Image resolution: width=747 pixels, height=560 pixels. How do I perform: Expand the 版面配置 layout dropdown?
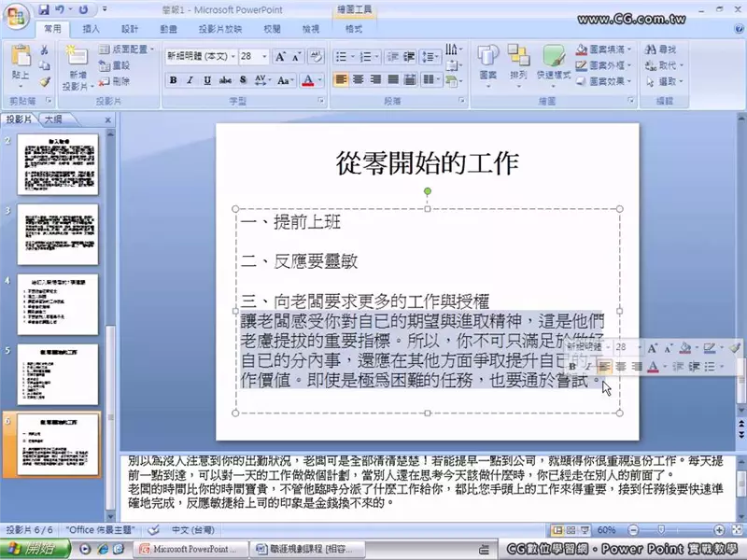coord(129,49)
